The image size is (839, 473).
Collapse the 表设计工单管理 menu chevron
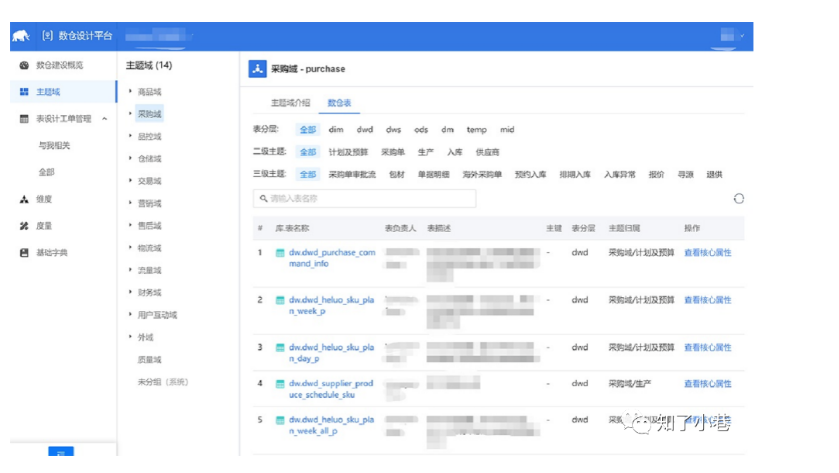pyautogui.click(x=105, y=119)
